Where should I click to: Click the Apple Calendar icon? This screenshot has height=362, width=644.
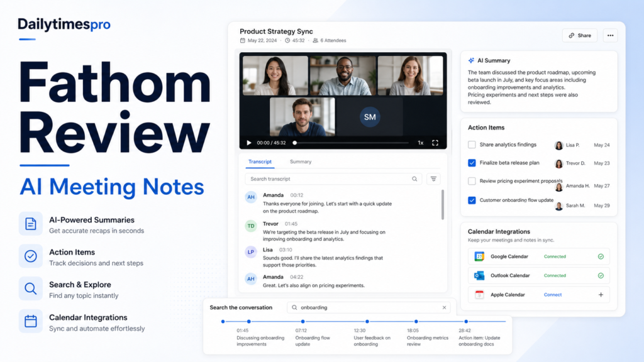[x=479, y=295]
